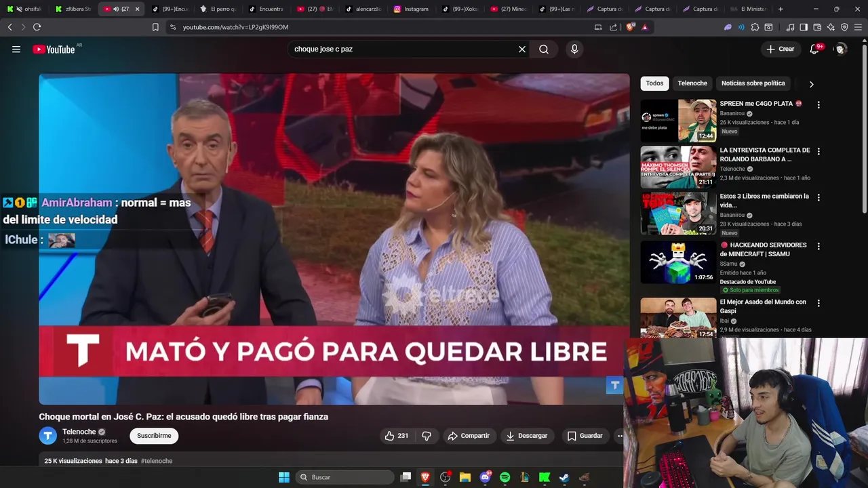Select the Telenoche filter chip
The width and height of the screenshot is (868, 488).
coord(692,83)
